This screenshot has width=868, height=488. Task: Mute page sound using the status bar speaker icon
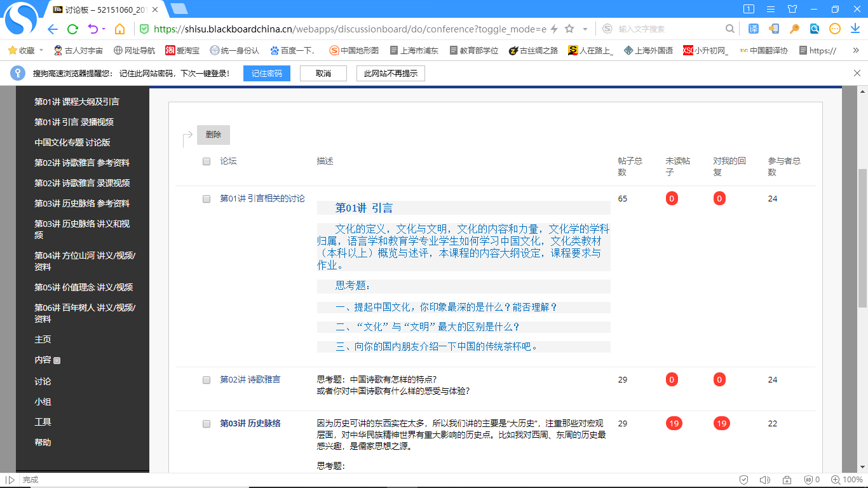(x=764, y=480)
